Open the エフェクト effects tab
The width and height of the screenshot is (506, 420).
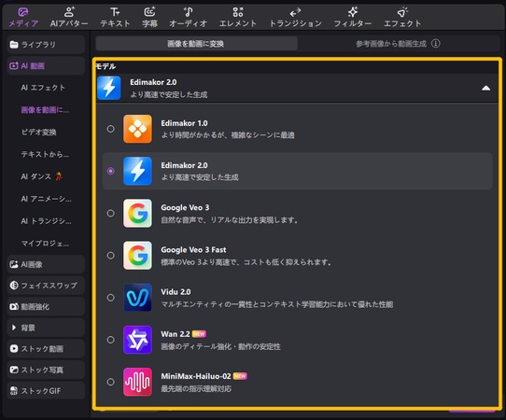402,18
